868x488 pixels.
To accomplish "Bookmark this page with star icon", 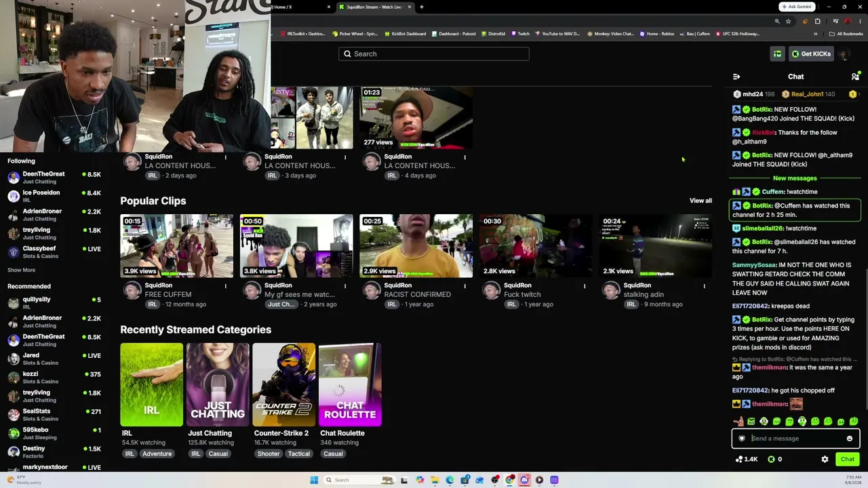I will coord(788,22).
